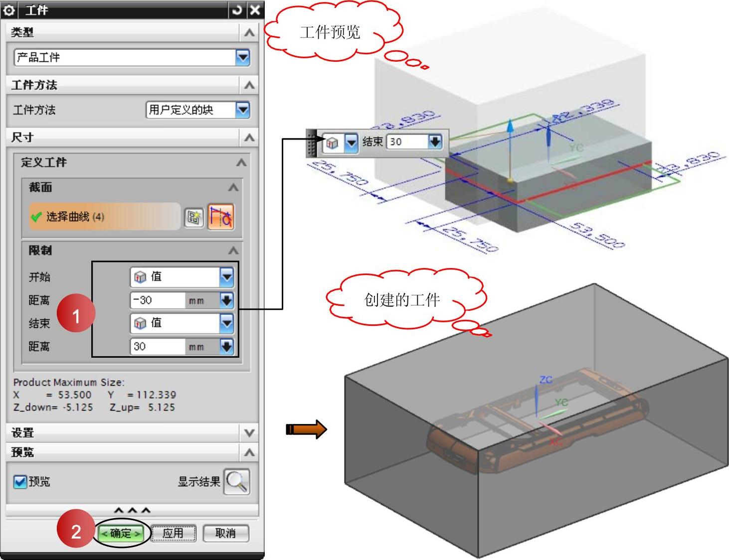Collapse the 截面 group
Image resolution: width=729 pixels, height=560 pixels.
click(x=233, y=187)
